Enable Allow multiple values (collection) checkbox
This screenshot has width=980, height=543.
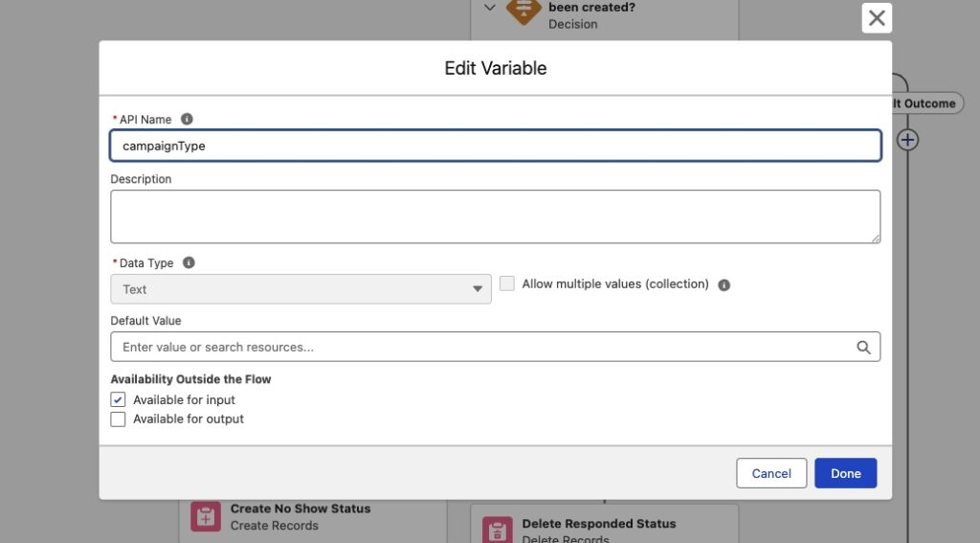507,283
